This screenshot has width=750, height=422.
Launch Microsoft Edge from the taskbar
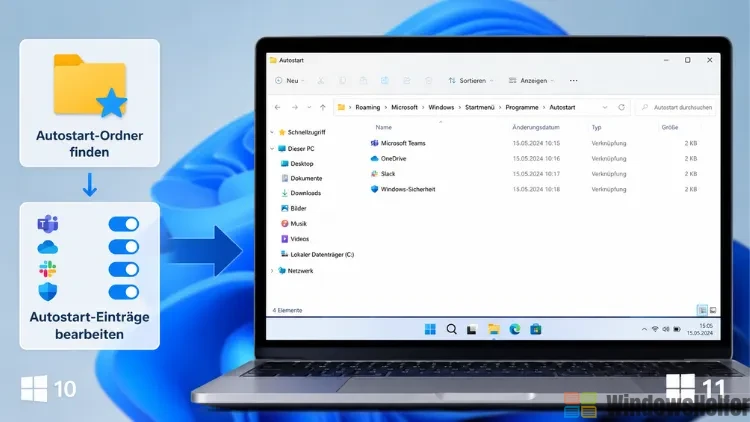point(515,329)
